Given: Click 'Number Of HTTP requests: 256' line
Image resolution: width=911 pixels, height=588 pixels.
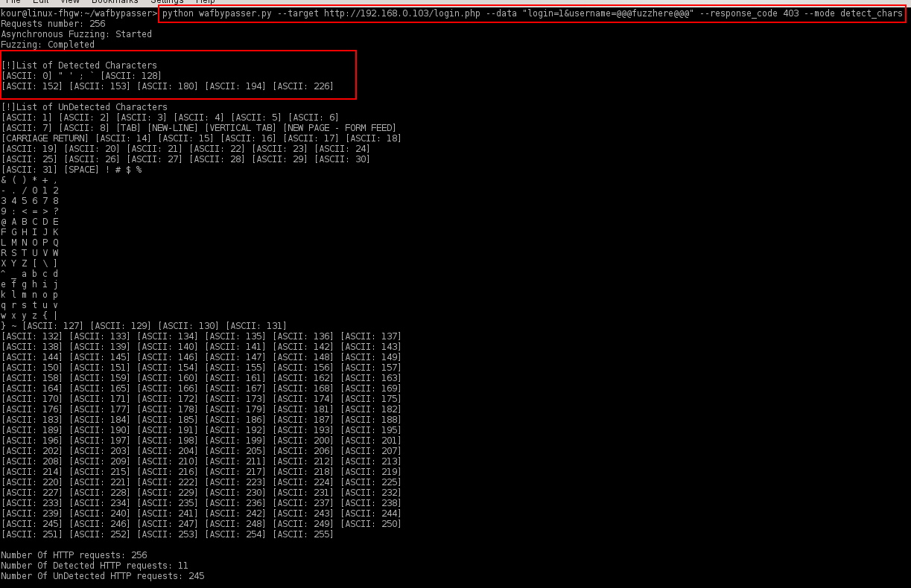Looking at the screenshot, I should click(74, 555).
